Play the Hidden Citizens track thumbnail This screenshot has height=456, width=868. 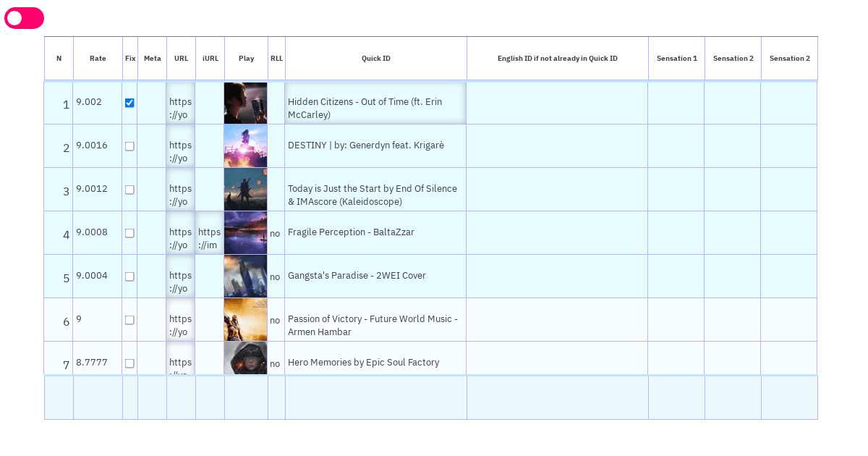(x=245, y=103)
